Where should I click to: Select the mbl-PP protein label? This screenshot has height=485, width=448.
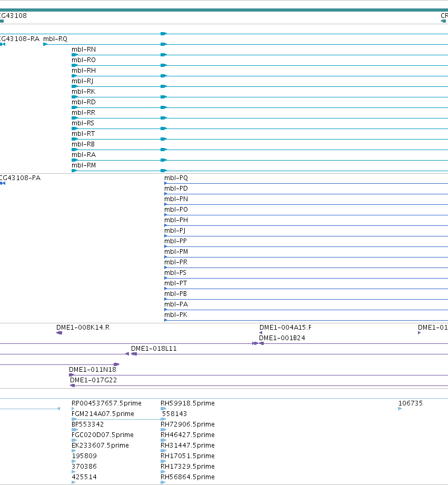[175, 241]
